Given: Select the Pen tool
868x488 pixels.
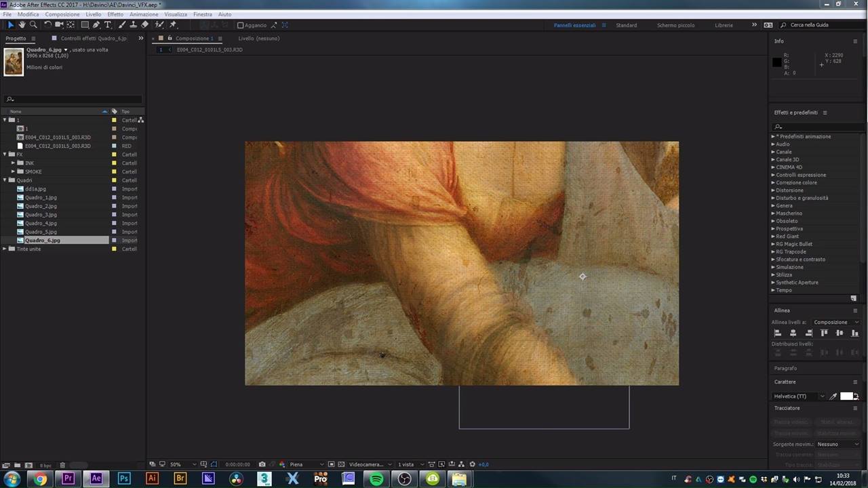Looking at the screenshot, I should (96, 25).
